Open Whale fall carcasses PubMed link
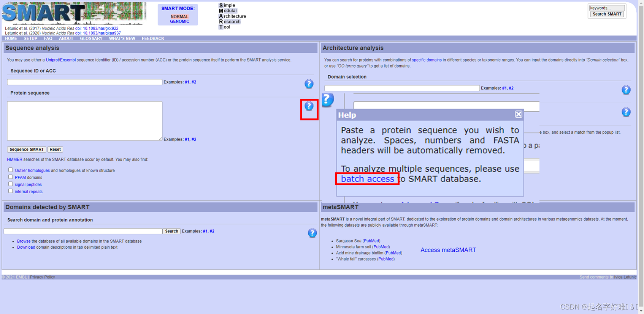The width and height of the screenshot is (644, 314). pos(385,259)
